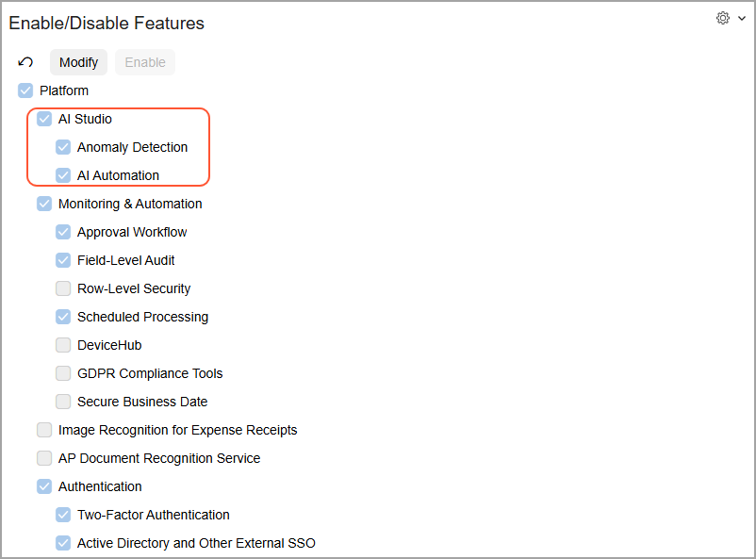Screen dimensions: 756x559
Task: Uncheck the AI Automation checkbox
Action: pyautogui.click(x=63, y=175)
